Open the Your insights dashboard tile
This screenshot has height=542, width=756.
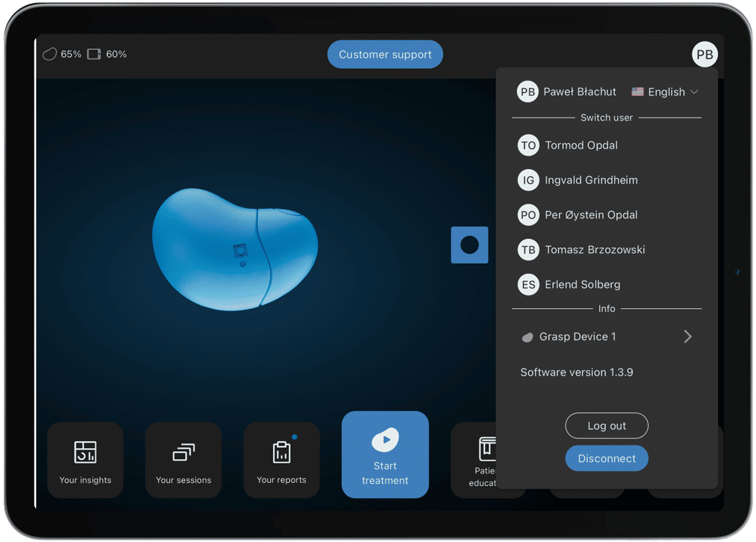point(85,459)
